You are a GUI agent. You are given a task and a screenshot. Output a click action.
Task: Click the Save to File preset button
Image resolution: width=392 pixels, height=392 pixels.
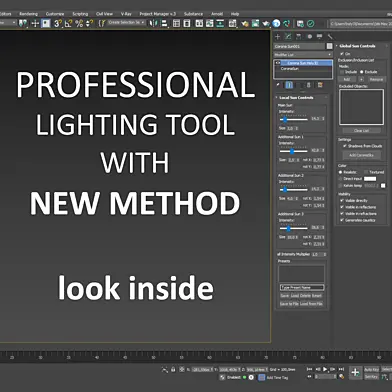coord(289,304)
